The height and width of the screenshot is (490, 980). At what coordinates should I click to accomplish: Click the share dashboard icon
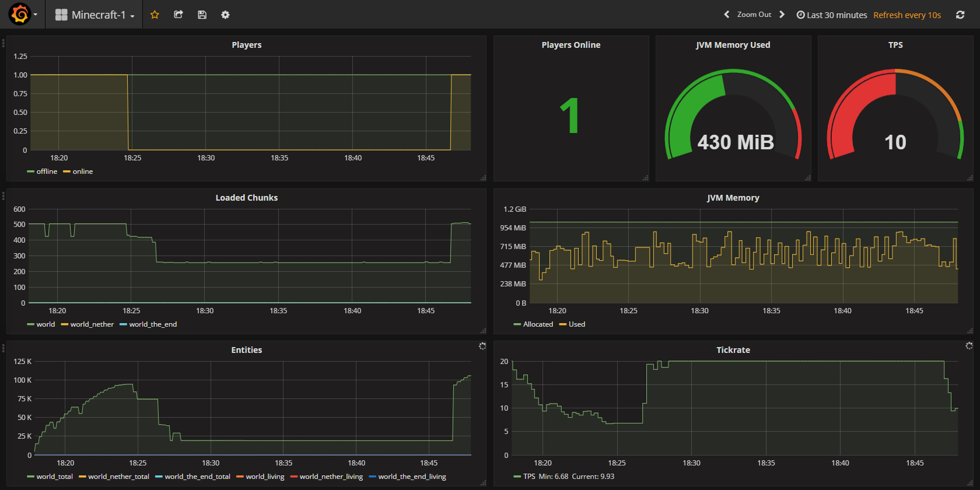tap(178, 15)
